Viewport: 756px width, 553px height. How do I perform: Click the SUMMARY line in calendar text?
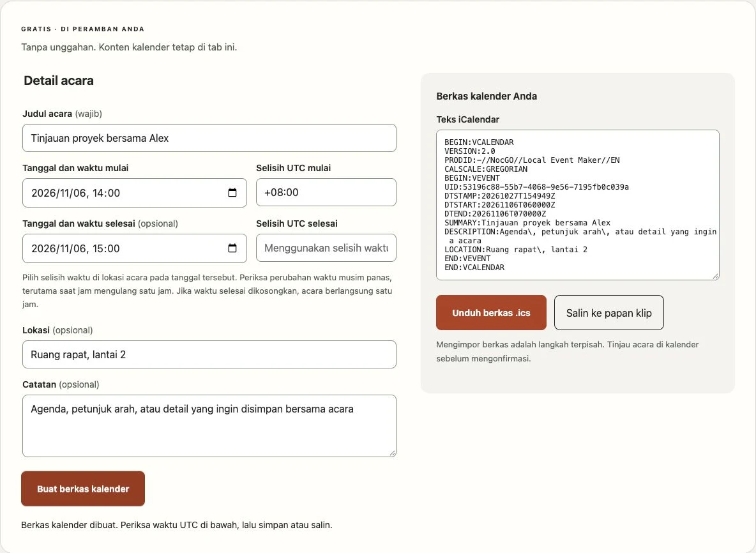[527, 223]
